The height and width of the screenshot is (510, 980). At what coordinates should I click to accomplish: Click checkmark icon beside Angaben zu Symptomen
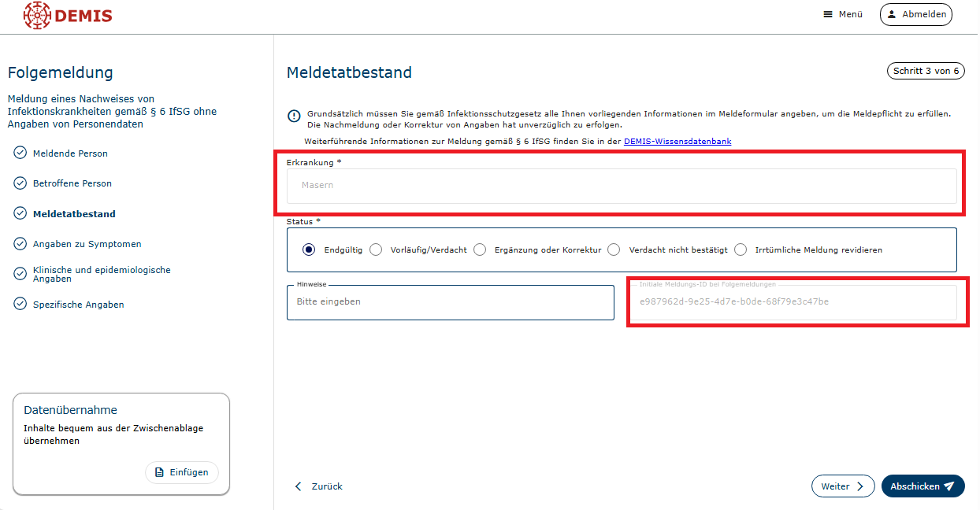[x=20, y=244]
